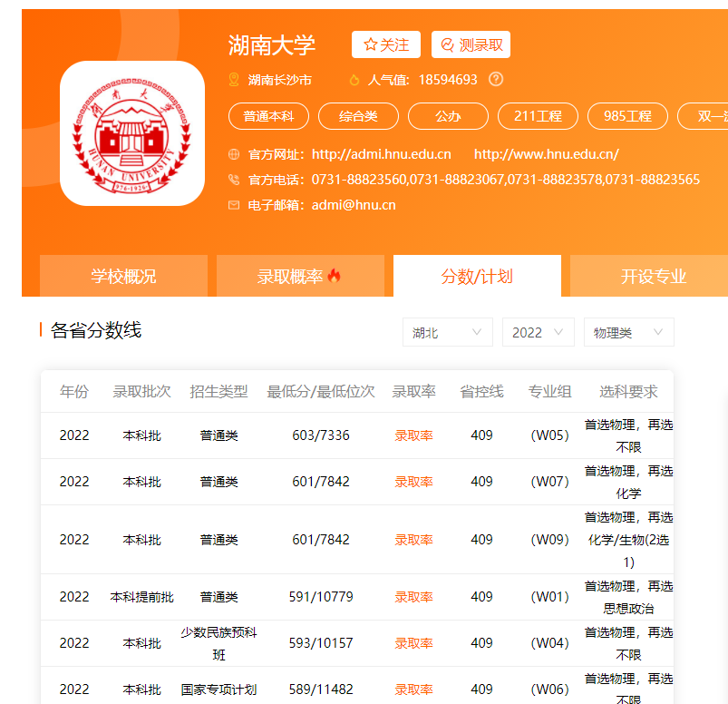This screenshot has width=728, height=704.
Task: Switch to the 学校概况 tab
Action: point(123,276)
